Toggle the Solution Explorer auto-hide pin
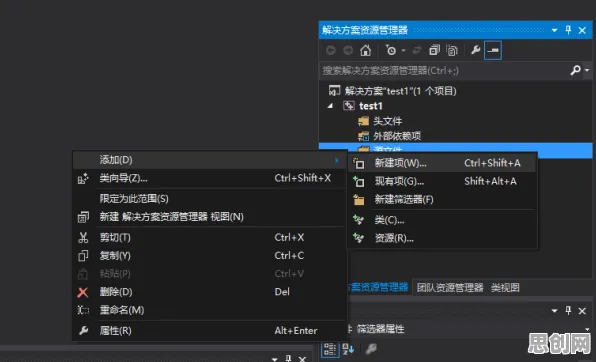The height and width of the screenshot is (362, 596). coord(568,30)
